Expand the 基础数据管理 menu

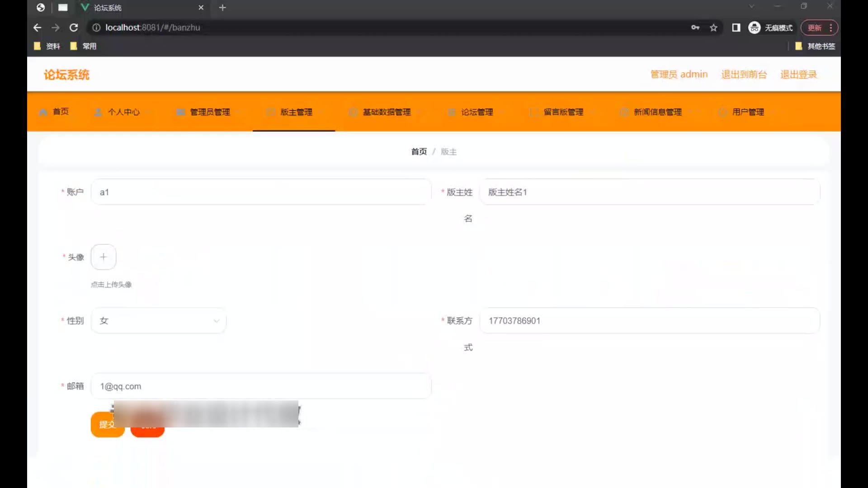[387, 112]
